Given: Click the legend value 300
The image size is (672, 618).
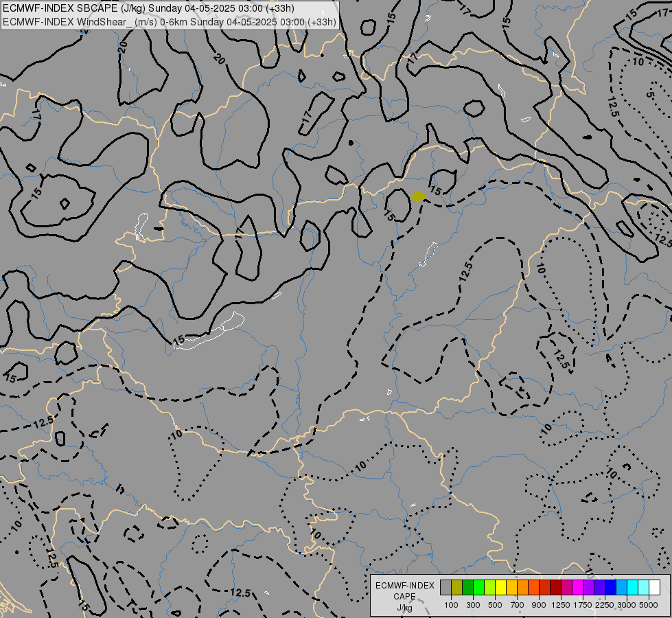Looking at the screenshot, I should [x=473, y=605].
